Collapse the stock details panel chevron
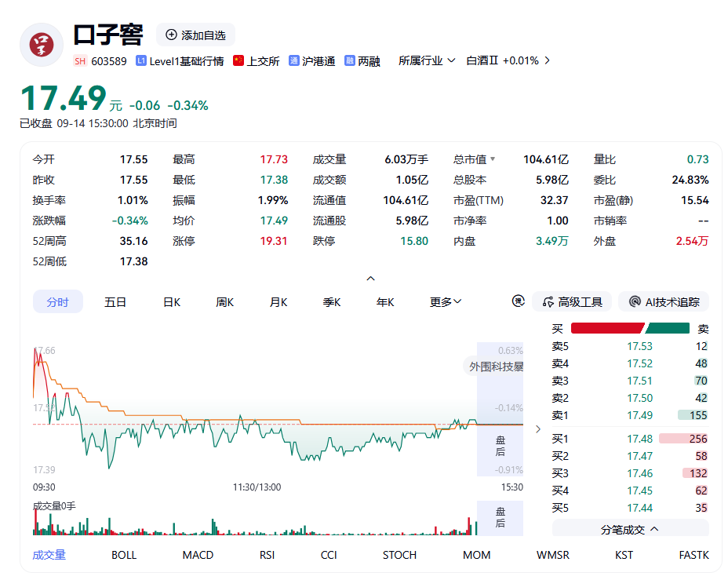The height and width of the screenshot is (580, 728). pos(370,279)
